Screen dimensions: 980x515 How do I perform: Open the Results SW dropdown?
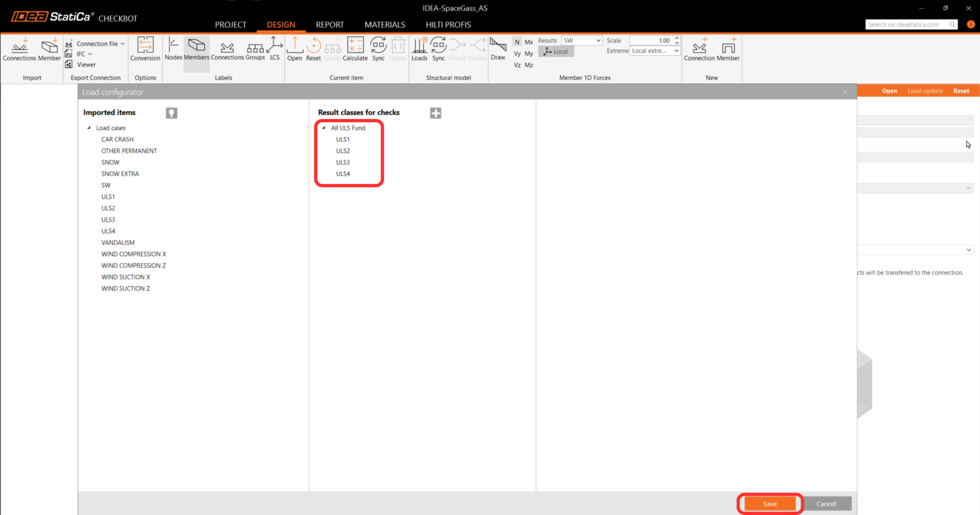582,40
